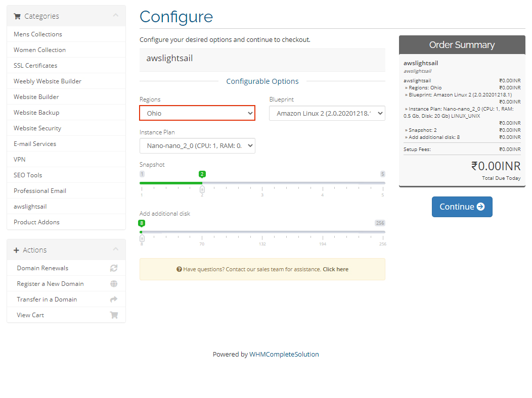The height and width of the screenshot is (398, 532).
Task: Click the question mark icon in the help banner
Action: [179, 269]
